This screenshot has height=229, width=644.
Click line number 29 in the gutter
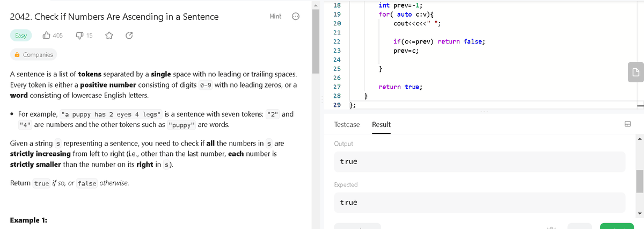[337, 105]
